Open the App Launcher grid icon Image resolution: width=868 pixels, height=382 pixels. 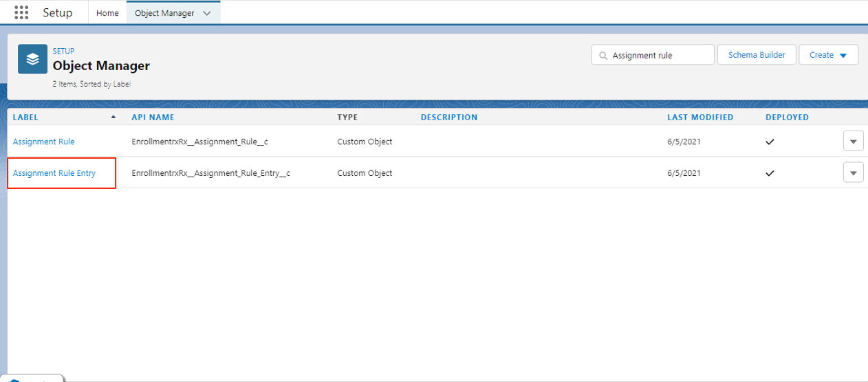(21, 13)
